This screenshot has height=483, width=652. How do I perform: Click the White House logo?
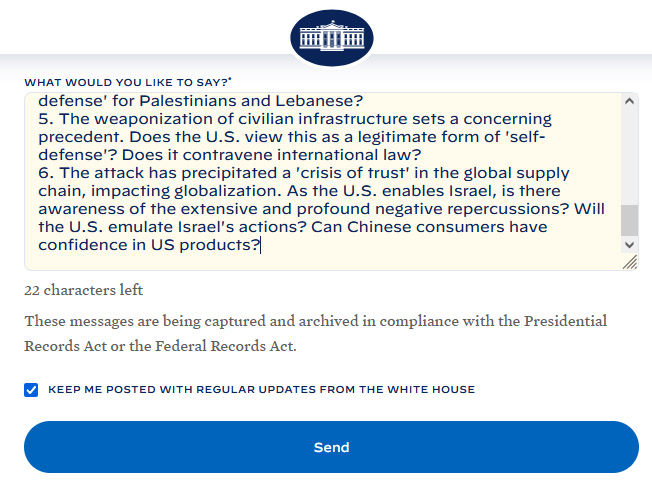(331, 38)
